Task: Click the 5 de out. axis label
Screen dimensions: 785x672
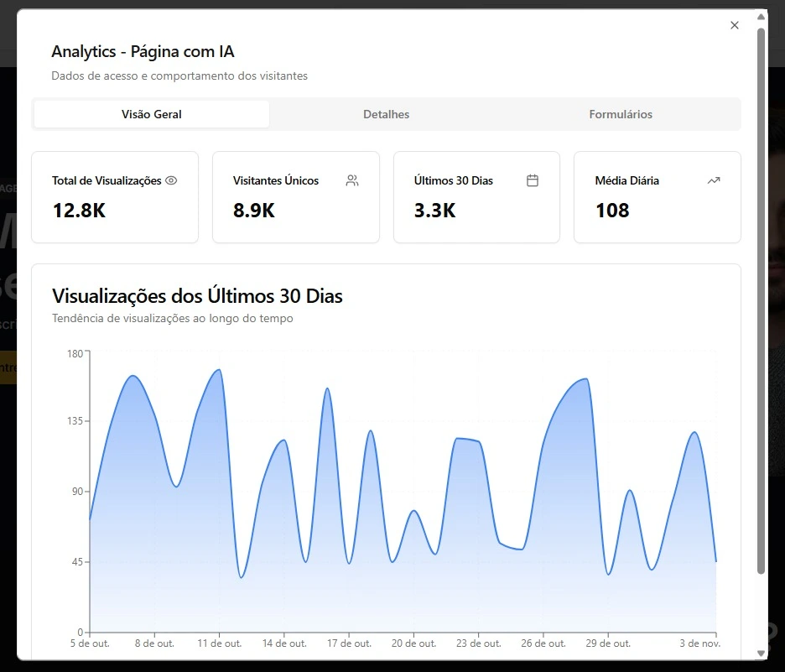Action: coord(91,643)
